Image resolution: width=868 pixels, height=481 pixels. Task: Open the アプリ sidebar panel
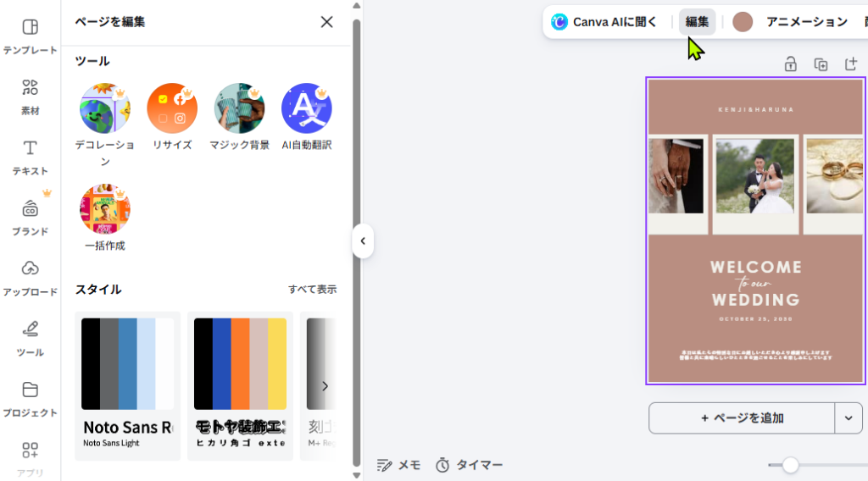(30, 458)
